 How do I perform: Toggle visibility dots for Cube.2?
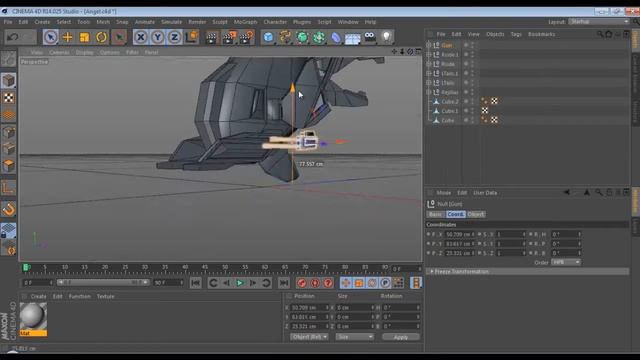coord(473,101)
